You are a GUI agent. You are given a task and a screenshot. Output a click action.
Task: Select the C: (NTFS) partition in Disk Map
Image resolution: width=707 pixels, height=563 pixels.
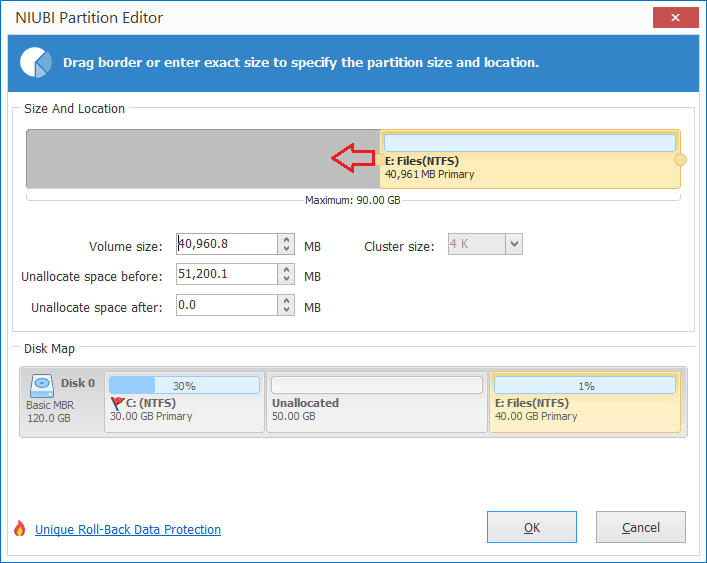pos(184,402)
